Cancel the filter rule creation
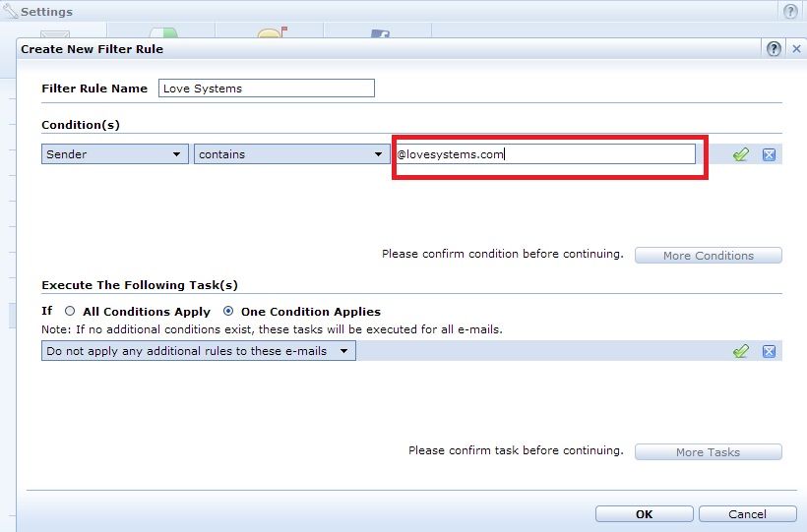Screen dimensions: 807x532 pyautogui.click(x=747, y=514)
